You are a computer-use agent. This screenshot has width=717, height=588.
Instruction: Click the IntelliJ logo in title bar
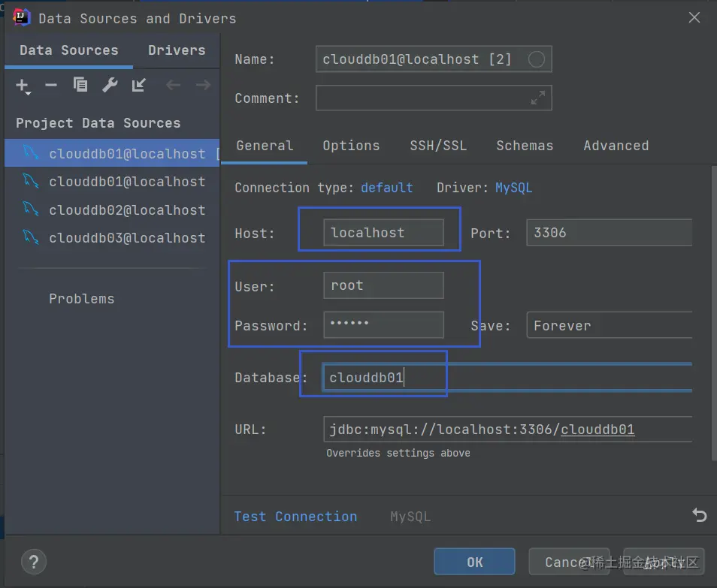tap(21, 17)
